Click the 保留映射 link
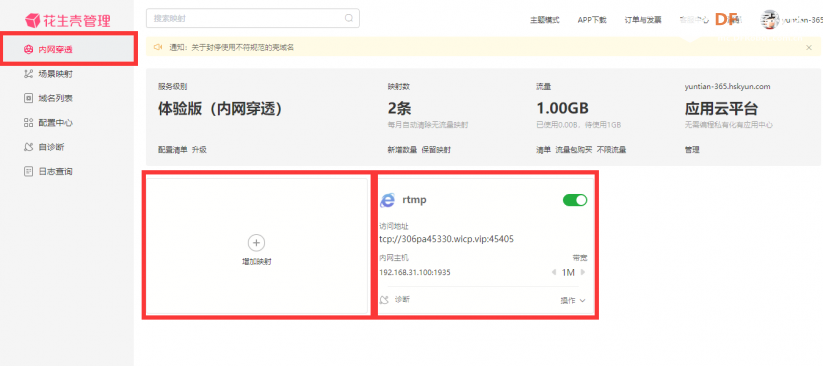 436,150
